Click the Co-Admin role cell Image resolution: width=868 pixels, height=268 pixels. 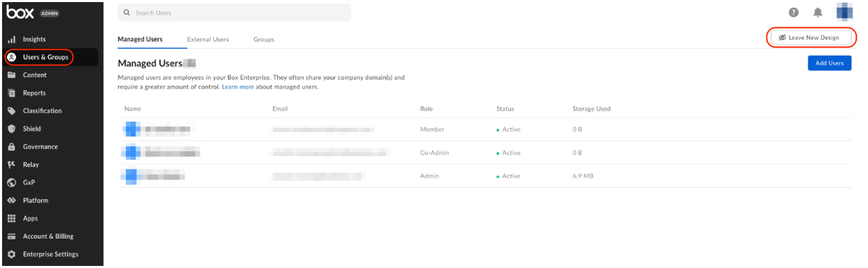[x=434, y=152]
